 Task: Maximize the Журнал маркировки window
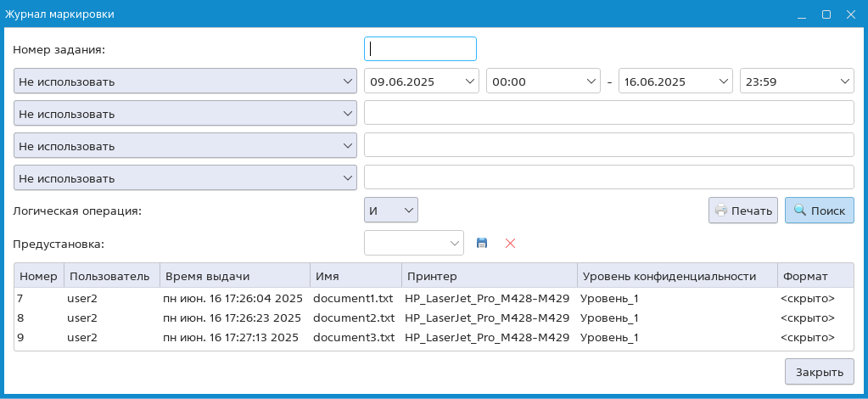826,14
